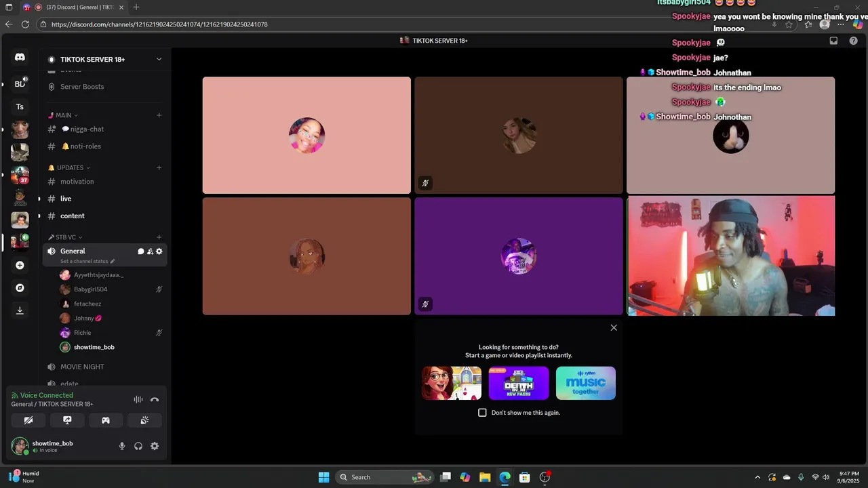
Task: Open Microsoft Store from taskbar
Action: [x=524, y=477]
